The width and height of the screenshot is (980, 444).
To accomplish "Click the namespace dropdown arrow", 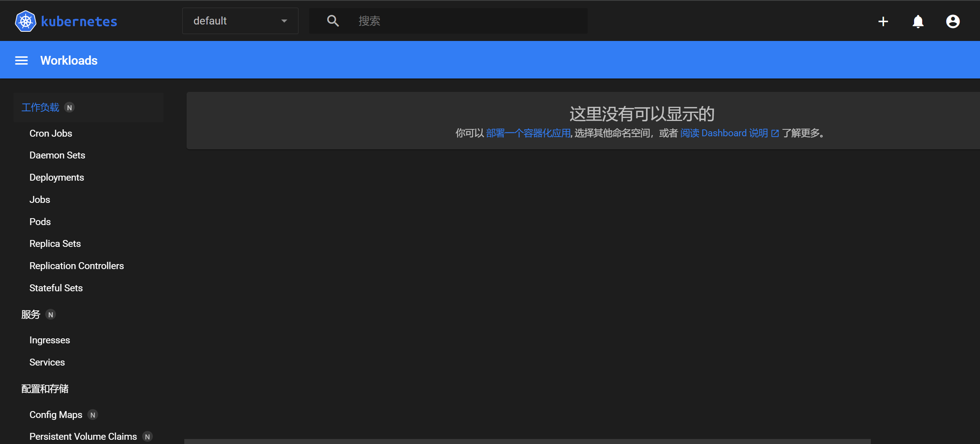I will pyautogui.click(x=284, y=21).
